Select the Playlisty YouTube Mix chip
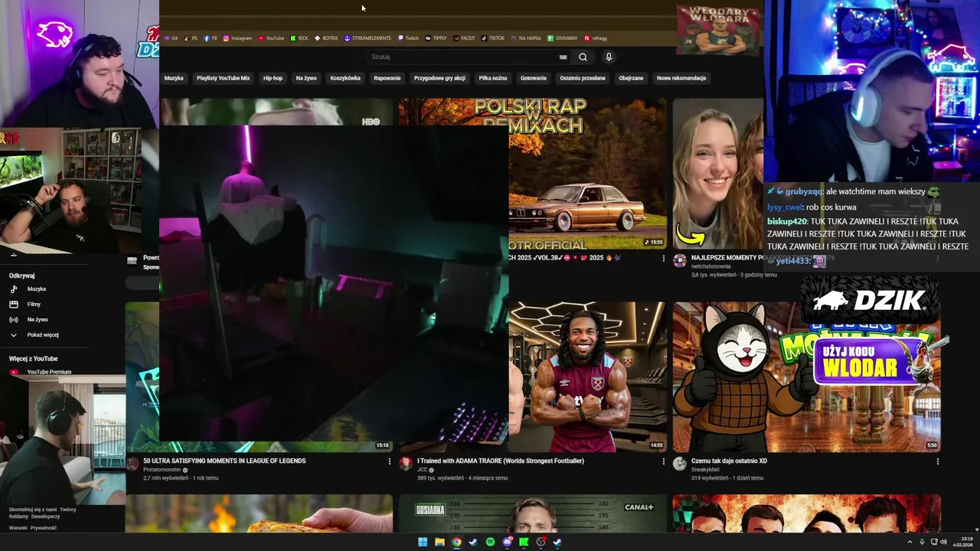Screen dimensions: 980x551 pyautogui.click(x=223, y=78)
